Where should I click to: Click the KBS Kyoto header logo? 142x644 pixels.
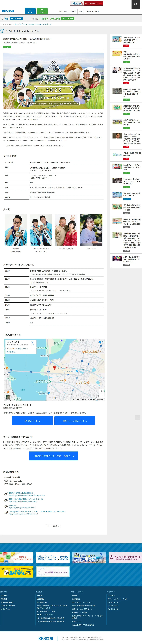click(8, 11)
